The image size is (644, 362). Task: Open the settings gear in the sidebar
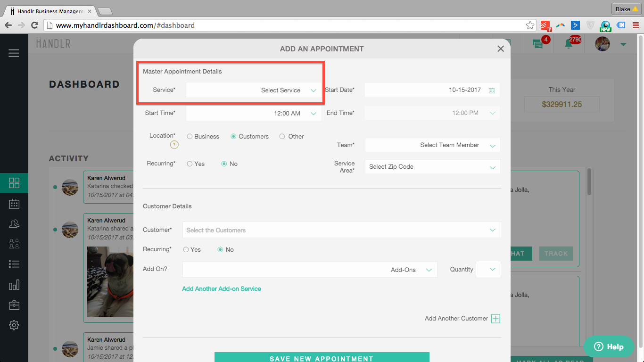coord(14,325)
